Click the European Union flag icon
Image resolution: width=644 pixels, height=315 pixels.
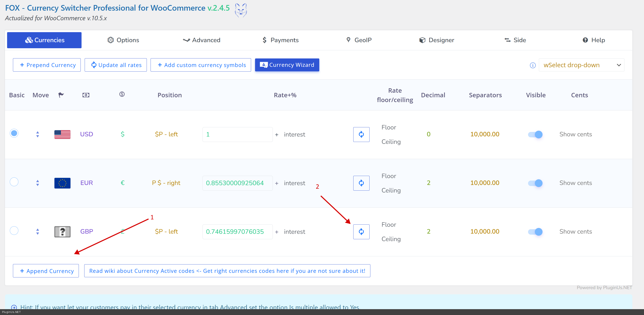pyautogui.click(x=62, y=183)
